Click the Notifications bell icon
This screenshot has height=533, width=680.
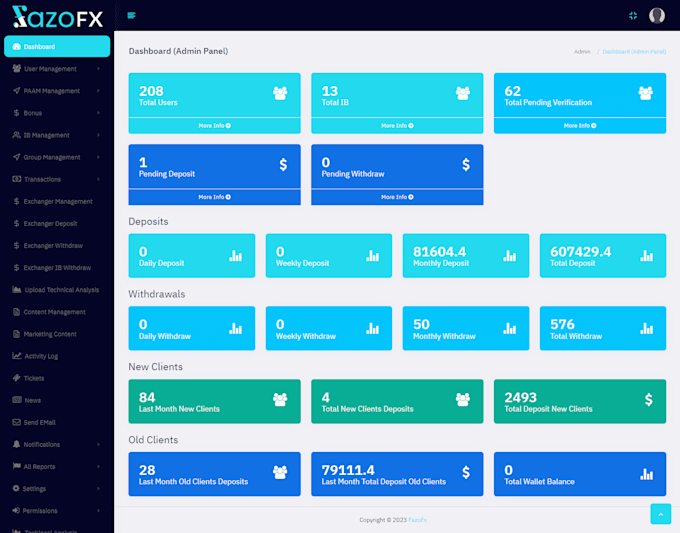coord(16,444)
